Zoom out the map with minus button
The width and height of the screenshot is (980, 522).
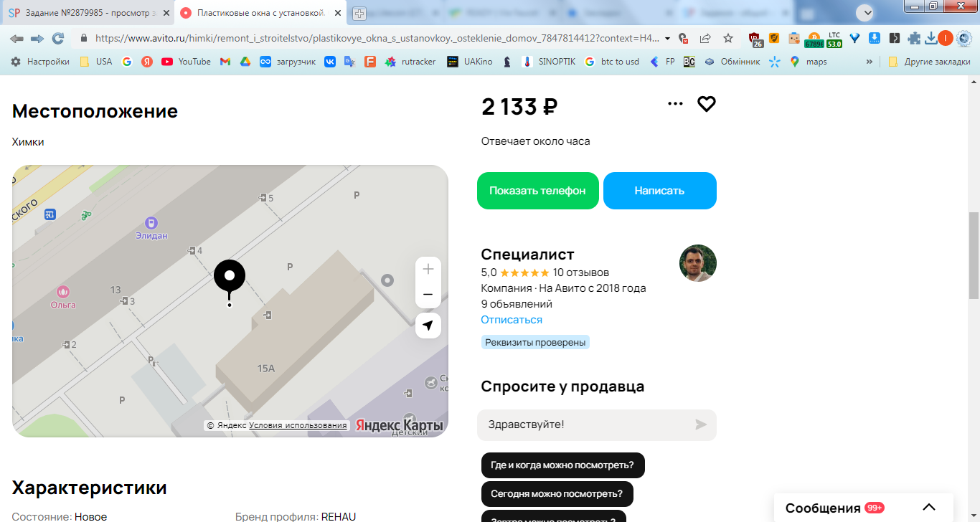[428, 295]
